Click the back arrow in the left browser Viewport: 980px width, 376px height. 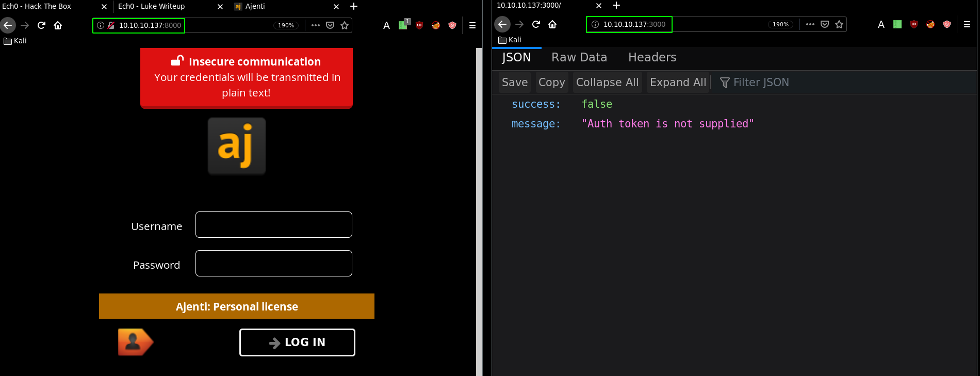(x=8, y=25)
